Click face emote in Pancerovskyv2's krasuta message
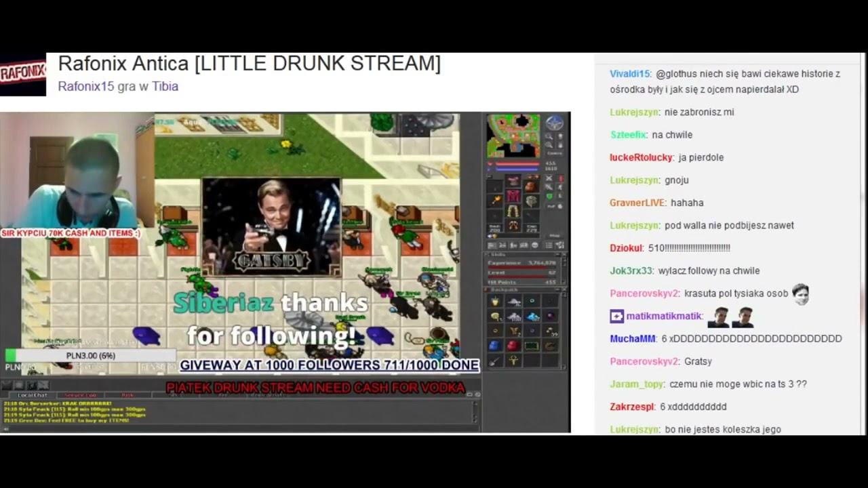The image size is (868, 488). pyautogui.click(x=800, y=293)
